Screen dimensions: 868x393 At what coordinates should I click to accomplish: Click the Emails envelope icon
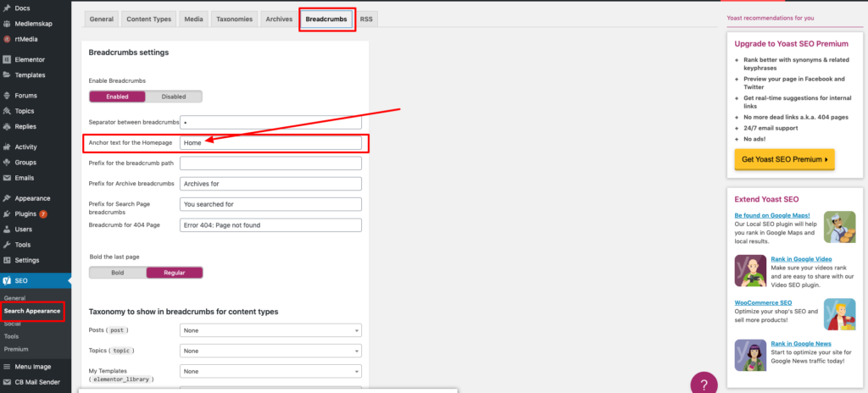point(7,178)
